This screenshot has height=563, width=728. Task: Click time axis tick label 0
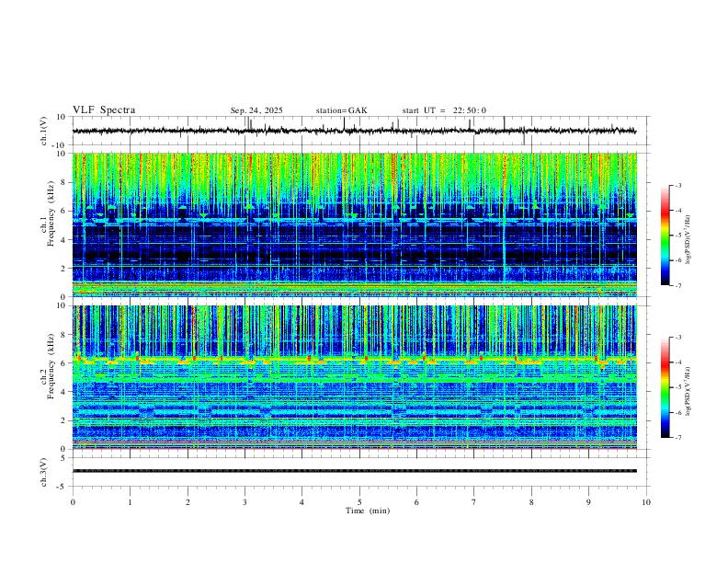click(73, 502)
